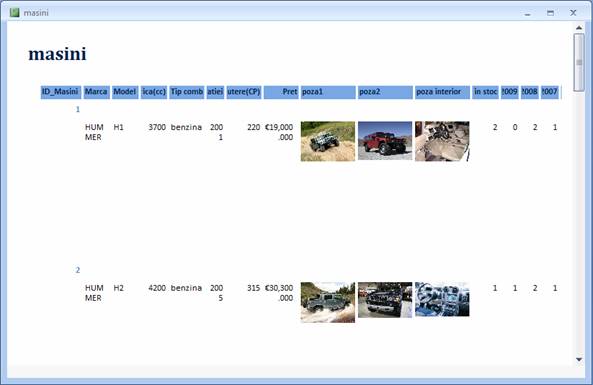Select the poza interior column header
Screen dimensions: 593x385
tap(442, 92)
